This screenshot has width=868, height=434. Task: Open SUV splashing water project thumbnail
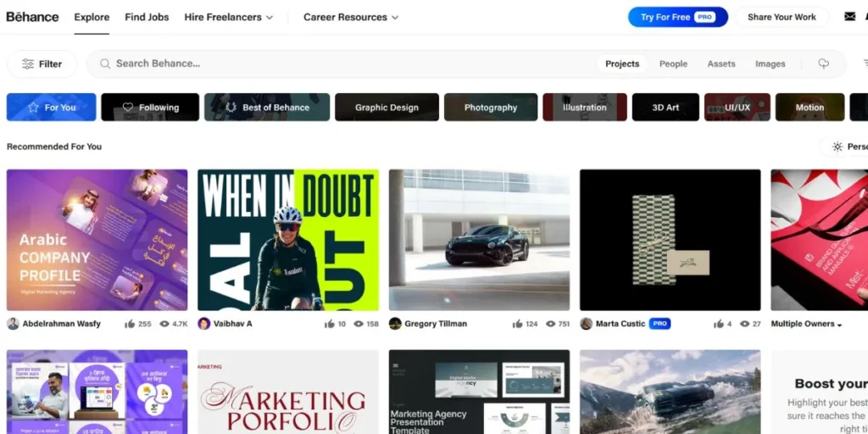click(x=670, y=392)
